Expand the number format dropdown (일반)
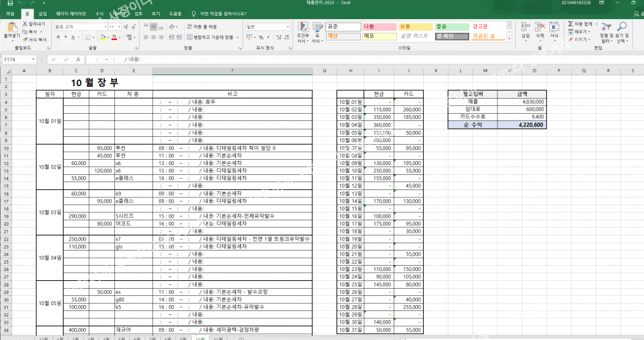Viewport: 644px width, 340px height. (x=287, y=27)
